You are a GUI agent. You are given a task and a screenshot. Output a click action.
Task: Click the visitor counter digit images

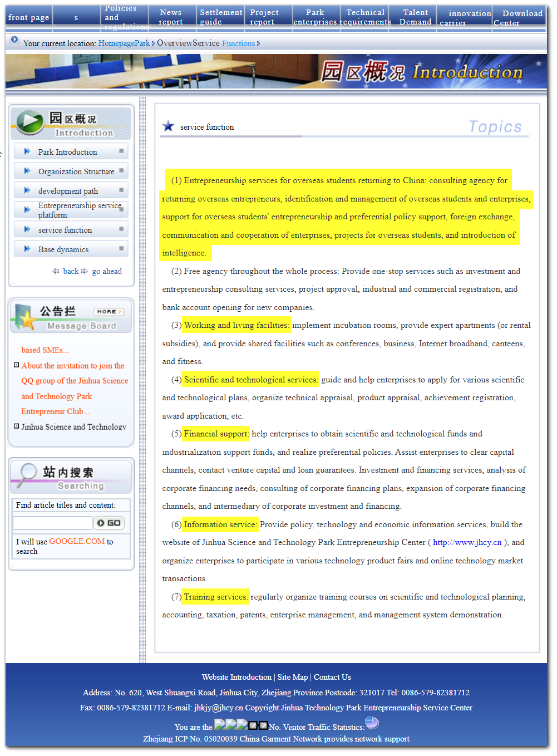(241, 725)
